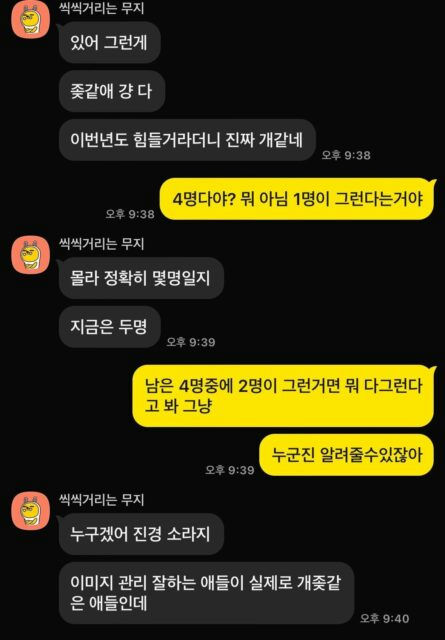
Task: Select the message bubble 있어 그런게
Action: [109, 42]
